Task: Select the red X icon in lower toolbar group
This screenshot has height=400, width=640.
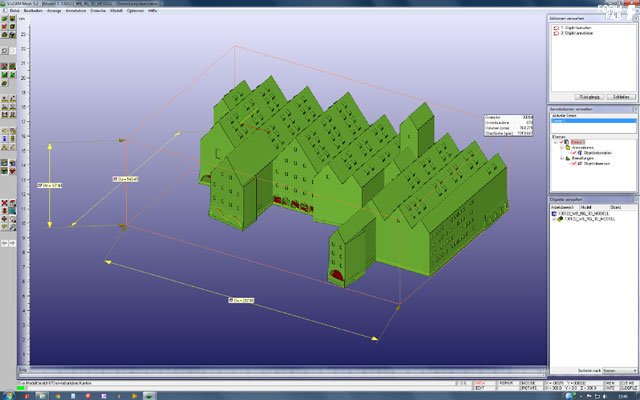Action: pos(4,202)
